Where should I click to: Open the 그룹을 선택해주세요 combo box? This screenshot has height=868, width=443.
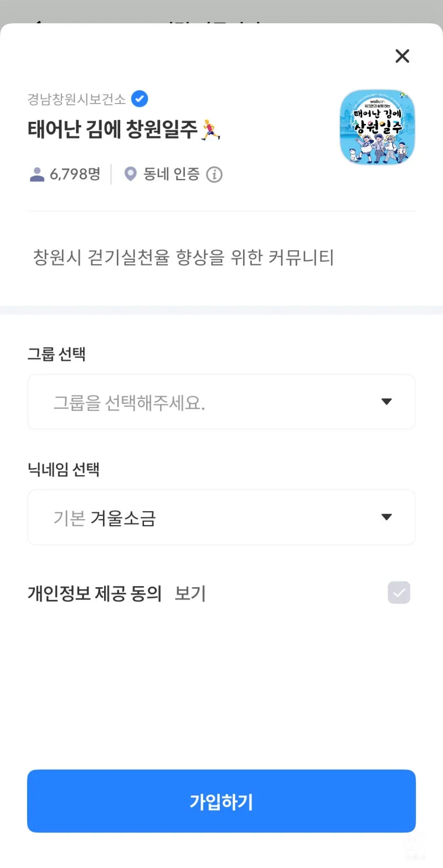tap(210, 402)
